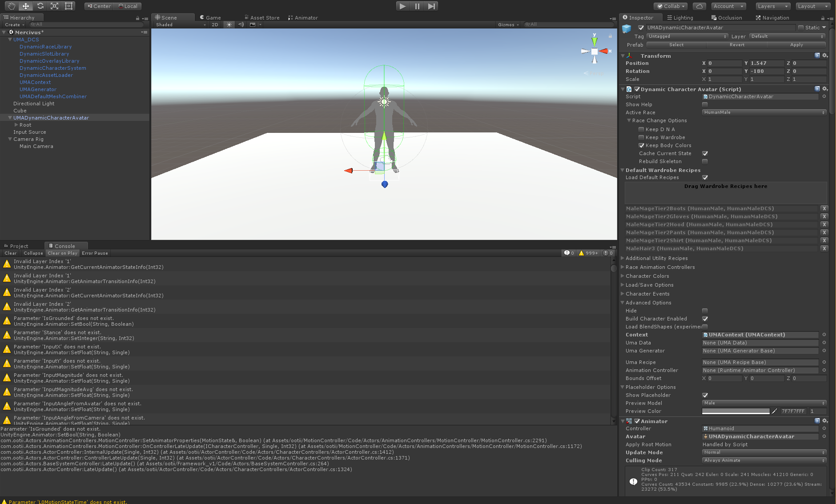
Task: Select the Rect transform tool
Action: [68, 6]
